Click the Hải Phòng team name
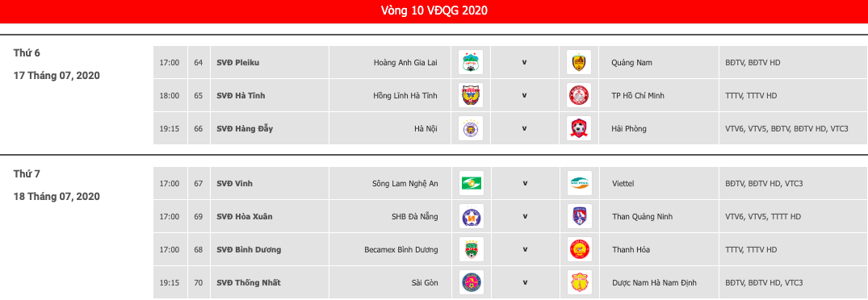The width and height of the screenshot is (868, 300). click(x=629, y=129)
